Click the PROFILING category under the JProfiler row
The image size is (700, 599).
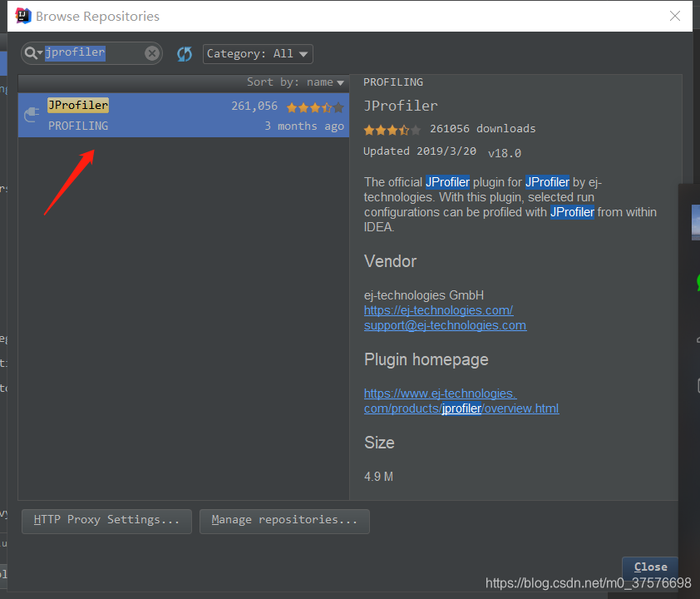(x=78, y=126)
